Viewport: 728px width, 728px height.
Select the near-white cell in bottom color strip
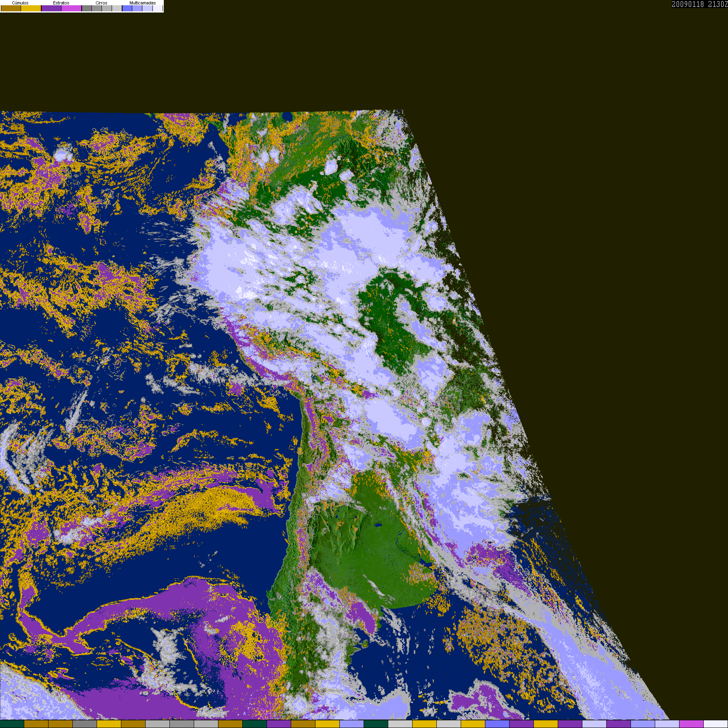coord(716,724)
